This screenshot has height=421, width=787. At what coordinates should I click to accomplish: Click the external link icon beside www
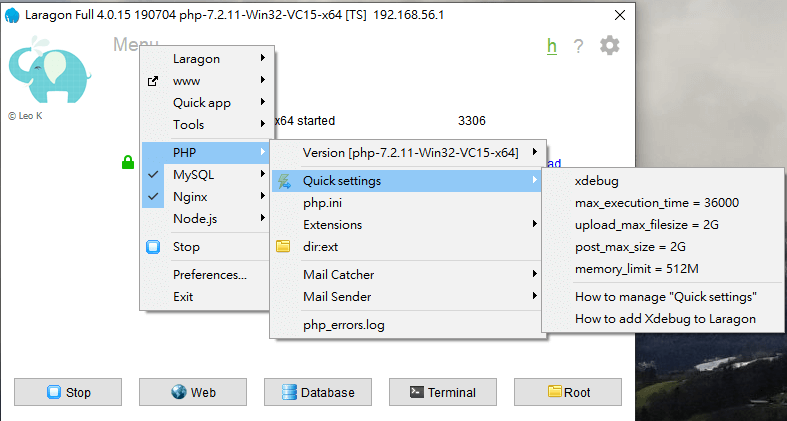point(153,81)
